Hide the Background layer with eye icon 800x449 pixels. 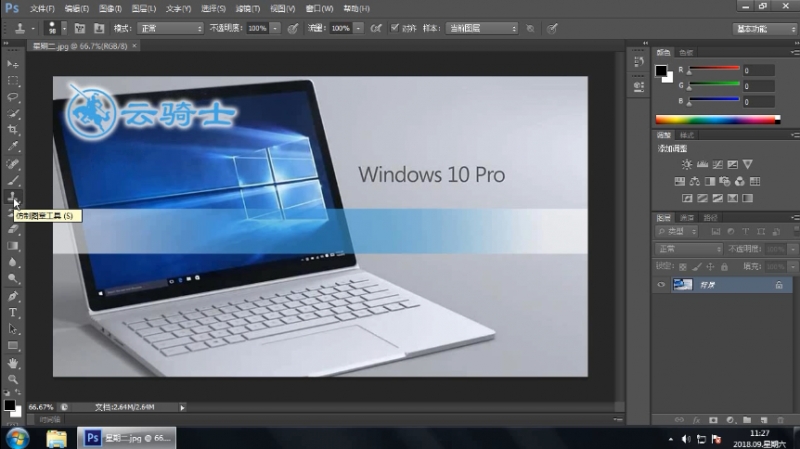point(661,285)
